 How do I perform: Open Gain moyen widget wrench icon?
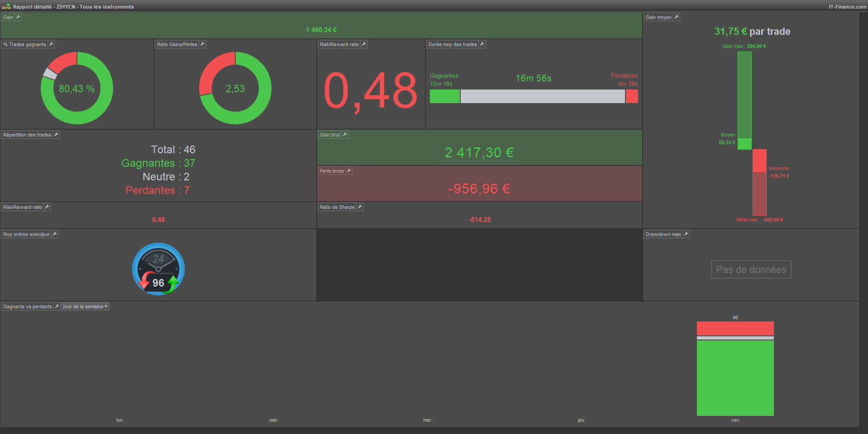point(677,17)
